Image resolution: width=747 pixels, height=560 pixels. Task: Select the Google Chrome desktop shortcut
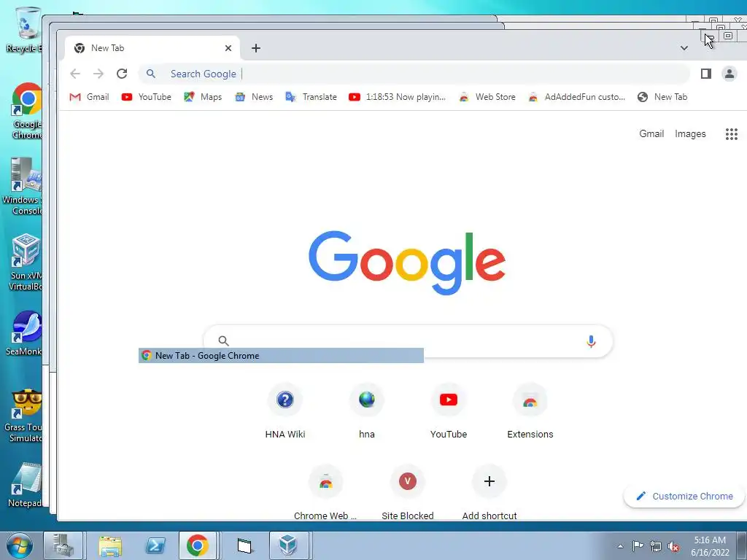click(27, 111)
